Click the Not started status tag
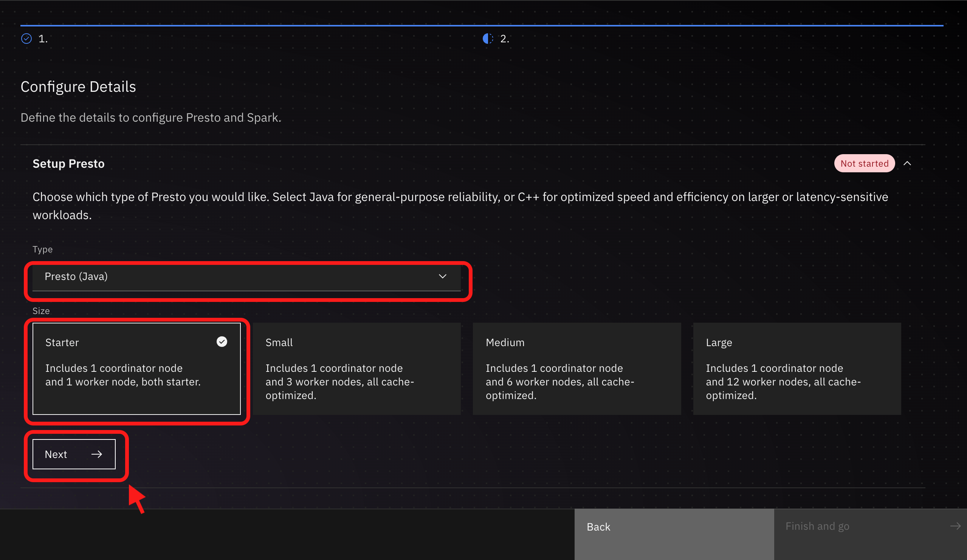Image resolution: width=967 pixels, height=560 pixels. coord(865,163)
